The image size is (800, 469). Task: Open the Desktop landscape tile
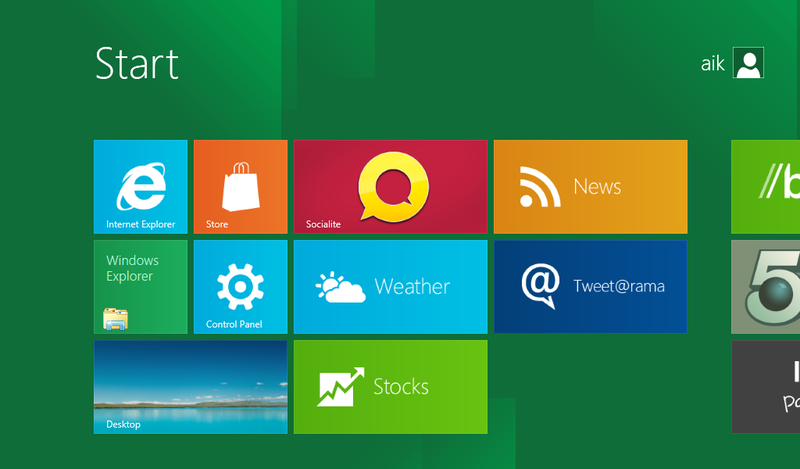(190, 387)
